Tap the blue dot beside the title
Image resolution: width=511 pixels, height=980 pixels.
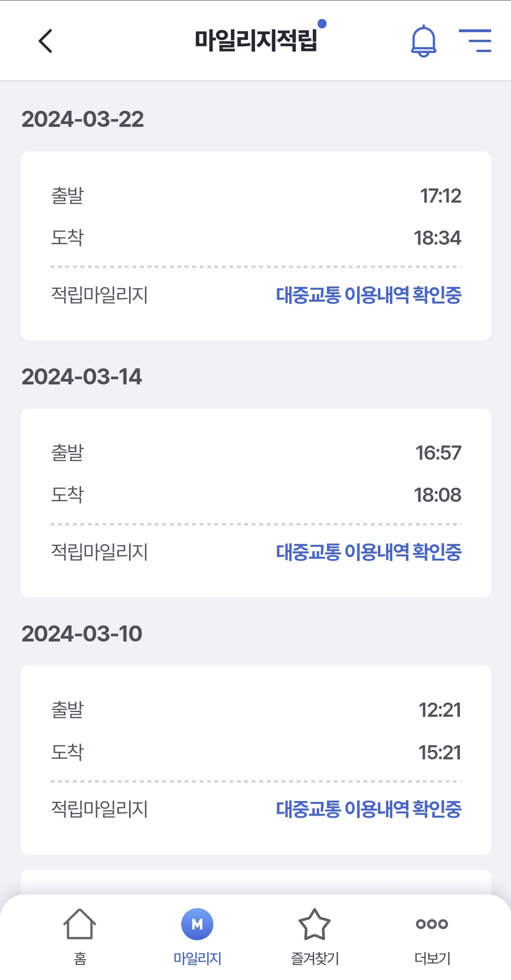(322, 24)
